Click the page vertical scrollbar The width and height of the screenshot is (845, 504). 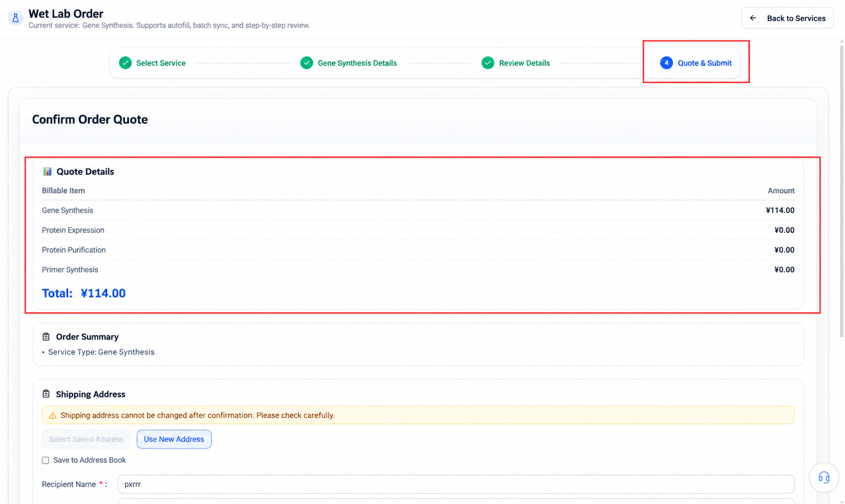(841, 191)
